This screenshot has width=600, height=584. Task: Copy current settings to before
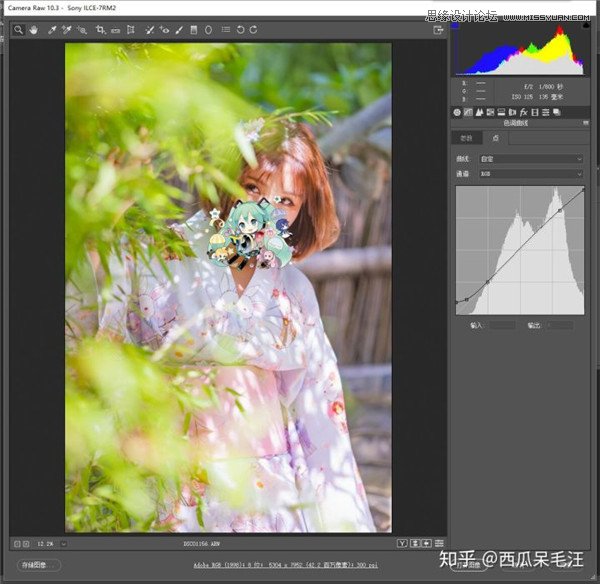point(427,543)
